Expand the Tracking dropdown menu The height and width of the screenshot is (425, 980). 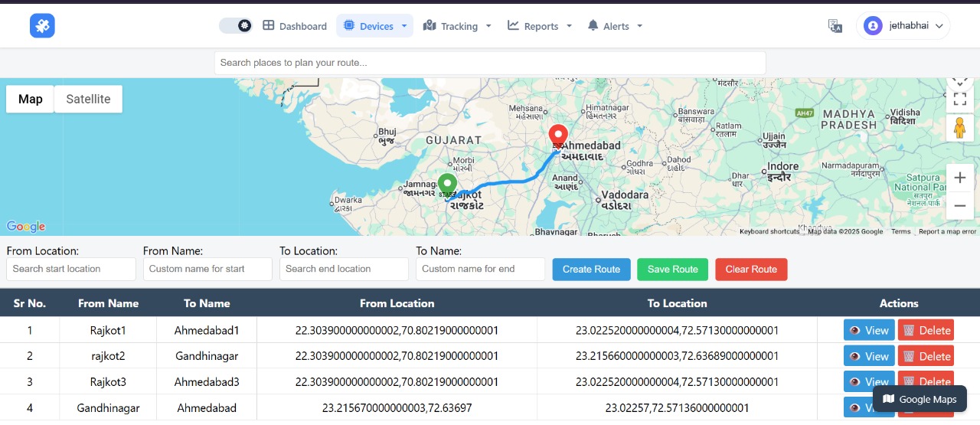(x=457, y=26)
